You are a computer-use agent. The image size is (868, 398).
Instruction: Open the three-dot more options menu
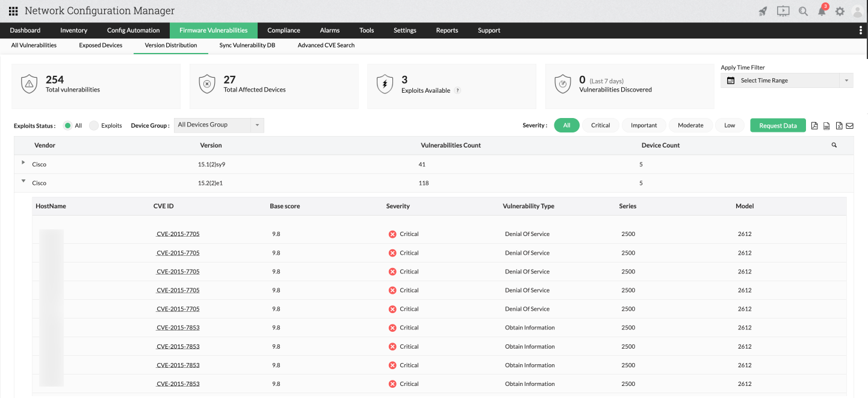[860, 30]
